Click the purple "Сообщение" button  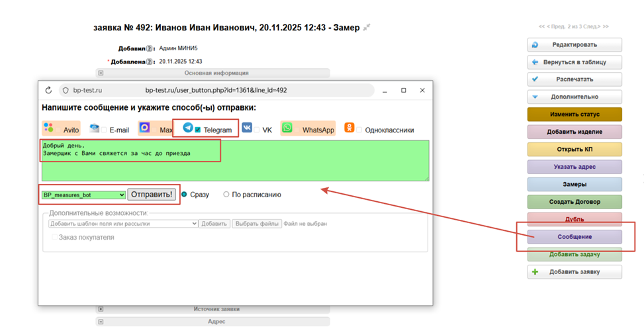pos(574,236)
